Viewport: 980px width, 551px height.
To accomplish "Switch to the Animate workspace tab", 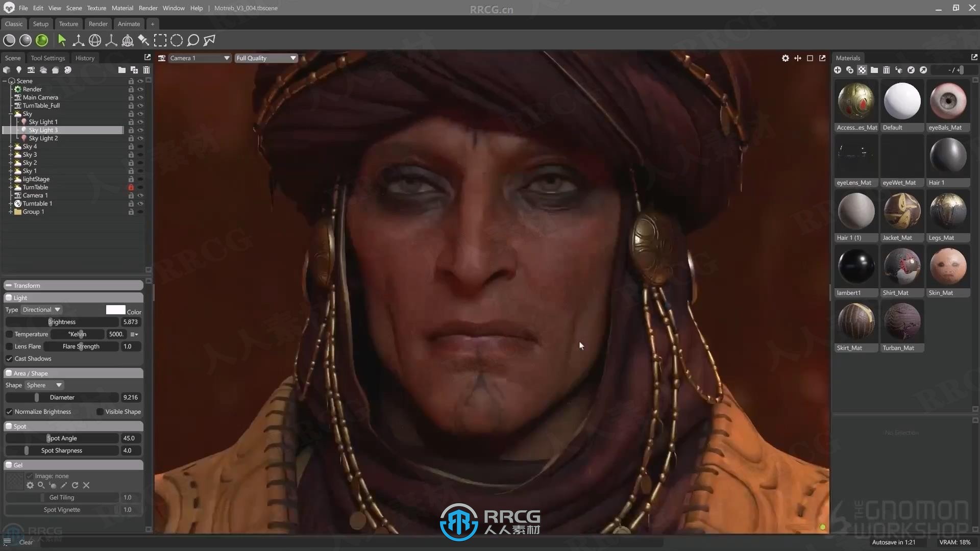I will 129,24.
